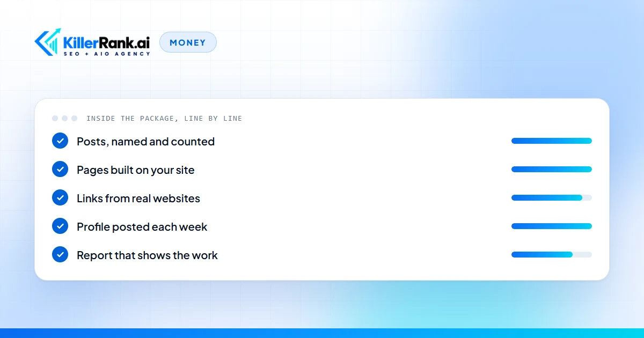This screenshot has height=338, width=644.
Task: Click the three window dots in card header
Action: click(x=64, y=118)
